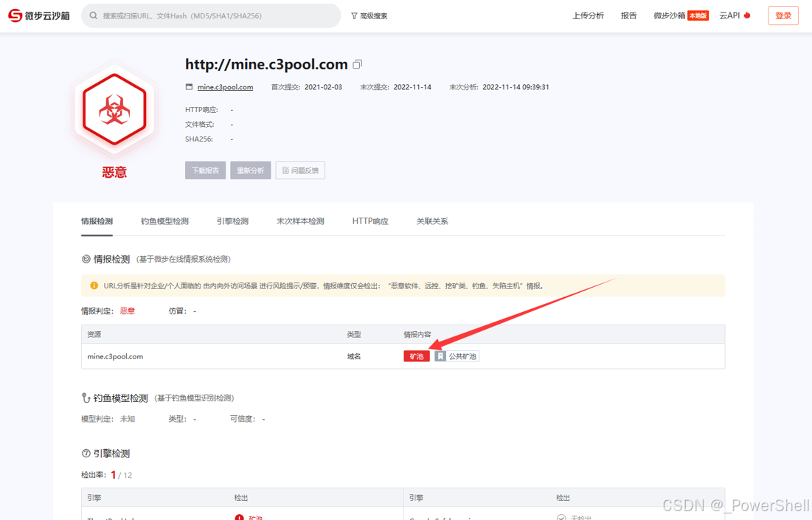Switch to the 钓鱼模型检测 tab

coord(164,221)
